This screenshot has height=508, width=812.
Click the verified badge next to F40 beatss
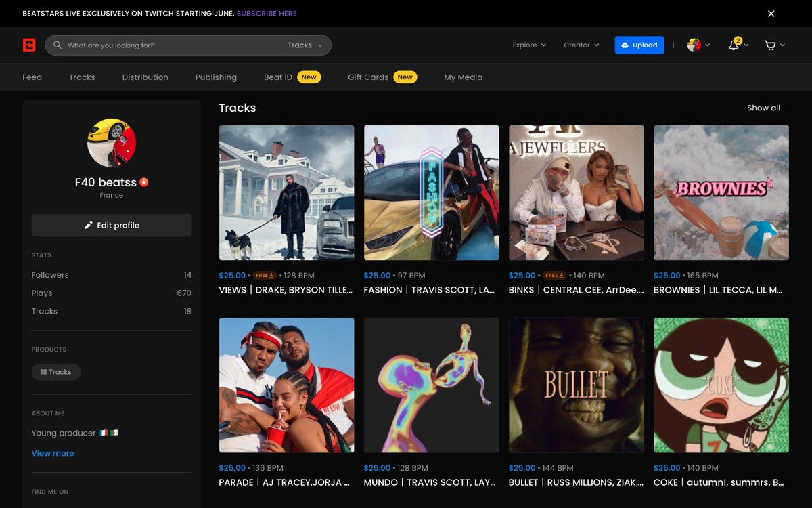coord(144,183)
